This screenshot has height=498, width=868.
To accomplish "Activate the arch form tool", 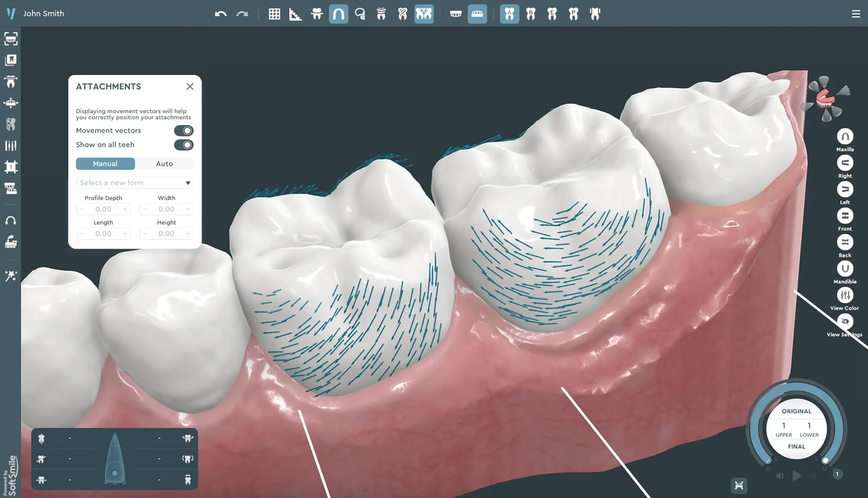I will click(x=338, y=14).
